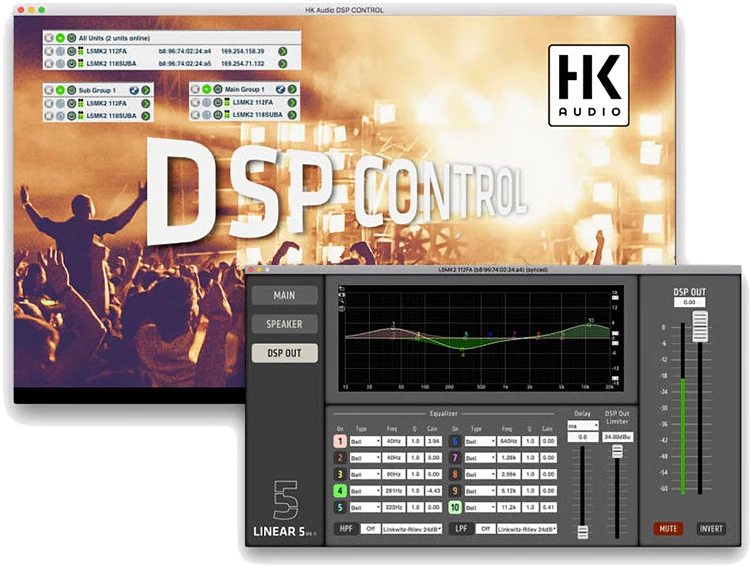Image resolution: width=750 pixels, height=566 pixels.
Task: Open the Type dropdown for EQ band 1
Action: click(x=365, y=442)
